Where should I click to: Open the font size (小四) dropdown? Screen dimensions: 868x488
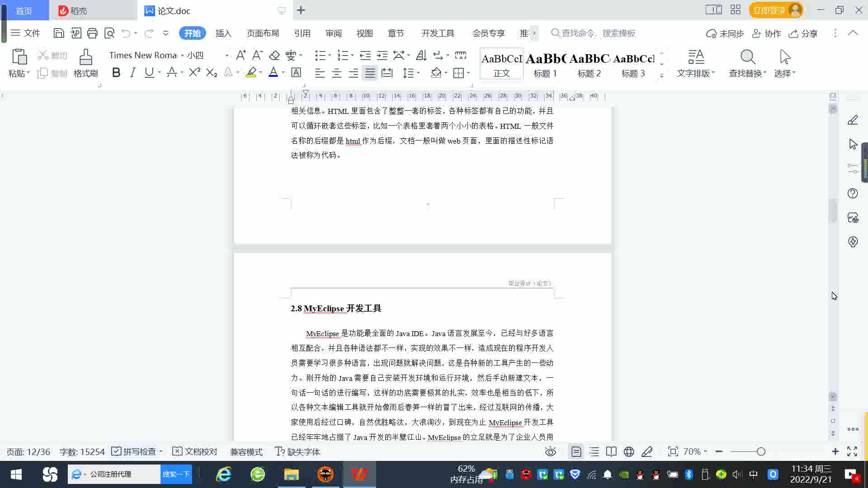tap(227, 56)
